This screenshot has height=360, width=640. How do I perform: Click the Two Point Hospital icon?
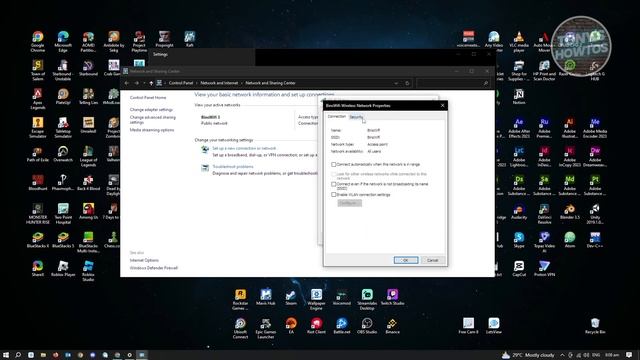pyautogui.click(x=63, y=213)
